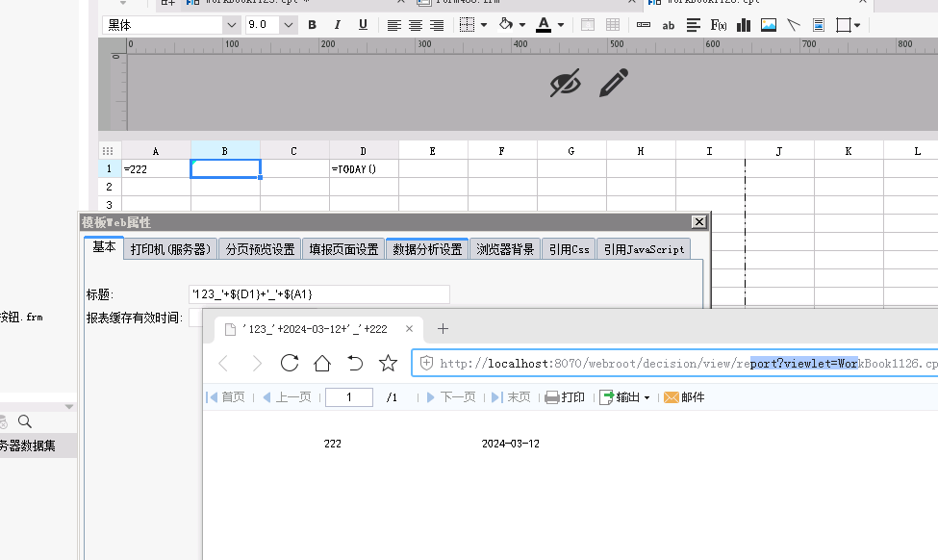938x560 pixels.
Task: Apply italic text style
Action: click(338, 25)
